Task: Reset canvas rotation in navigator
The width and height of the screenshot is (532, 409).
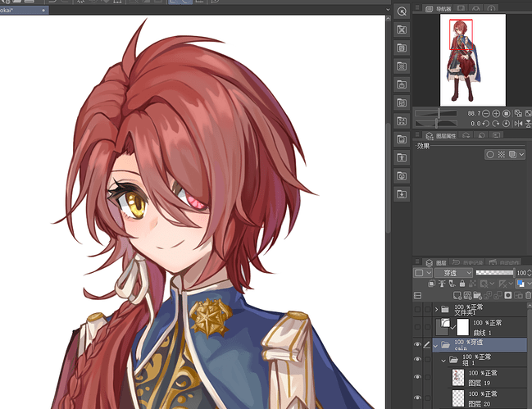Action: tap(506, 124)
